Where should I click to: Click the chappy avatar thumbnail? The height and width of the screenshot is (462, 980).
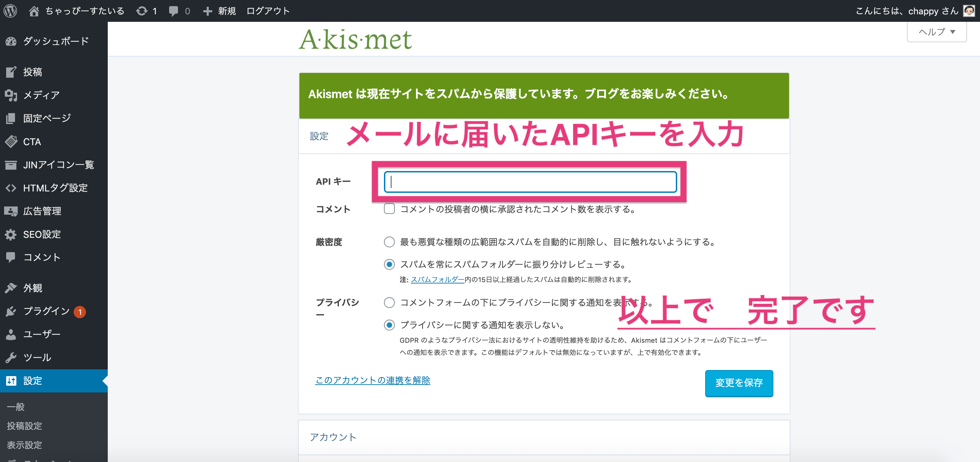tap(969, 11)
